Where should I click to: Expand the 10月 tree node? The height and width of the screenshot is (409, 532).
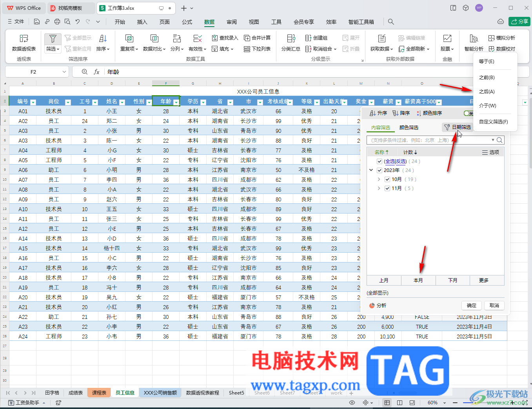[379, 179]
